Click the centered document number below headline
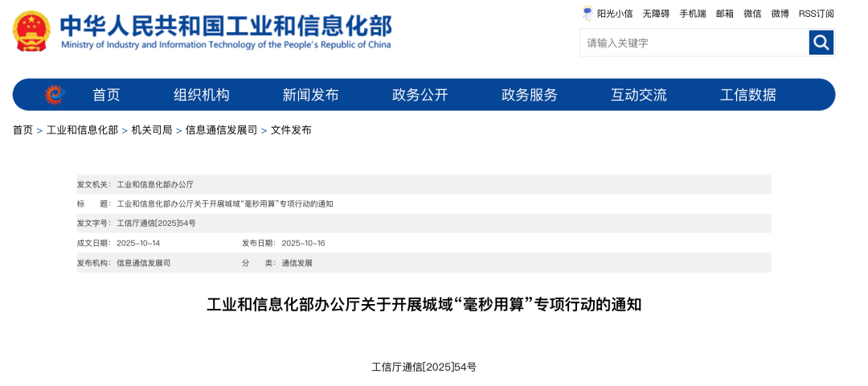Image resolution: width=868 pixels, height=386 pixels. [x=424, y=367]
